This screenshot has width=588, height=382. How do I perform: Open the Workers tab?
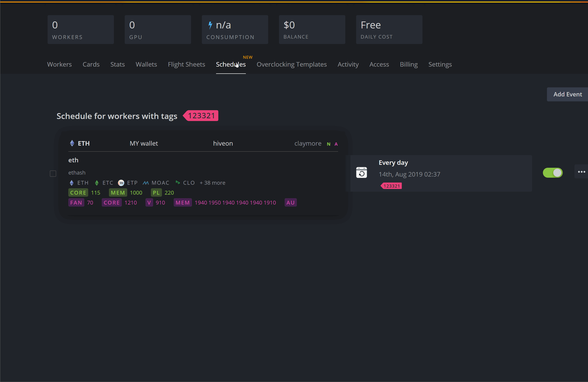59,64
